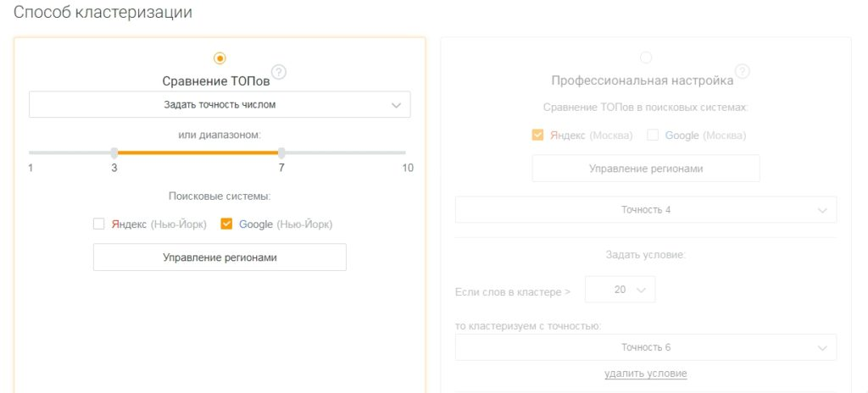Click left Управление регионами button
Screen dimensions: 868x393
220,257
